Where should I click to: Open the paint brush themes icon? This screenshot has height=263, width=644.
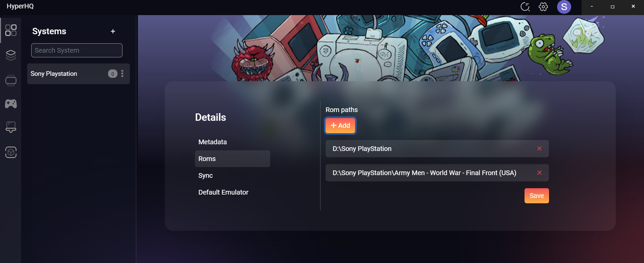(x=11, y=127)
